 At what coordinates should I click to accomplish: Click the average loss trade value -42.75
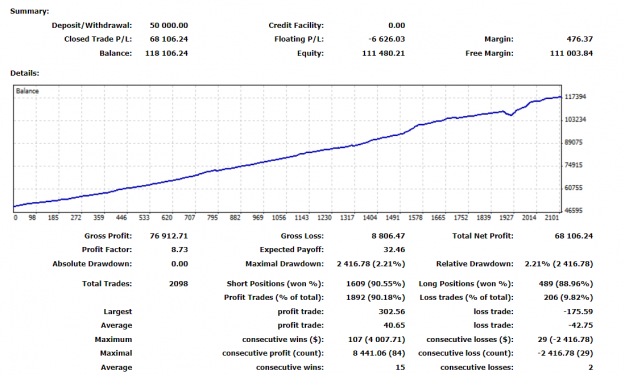coord(580,326)
